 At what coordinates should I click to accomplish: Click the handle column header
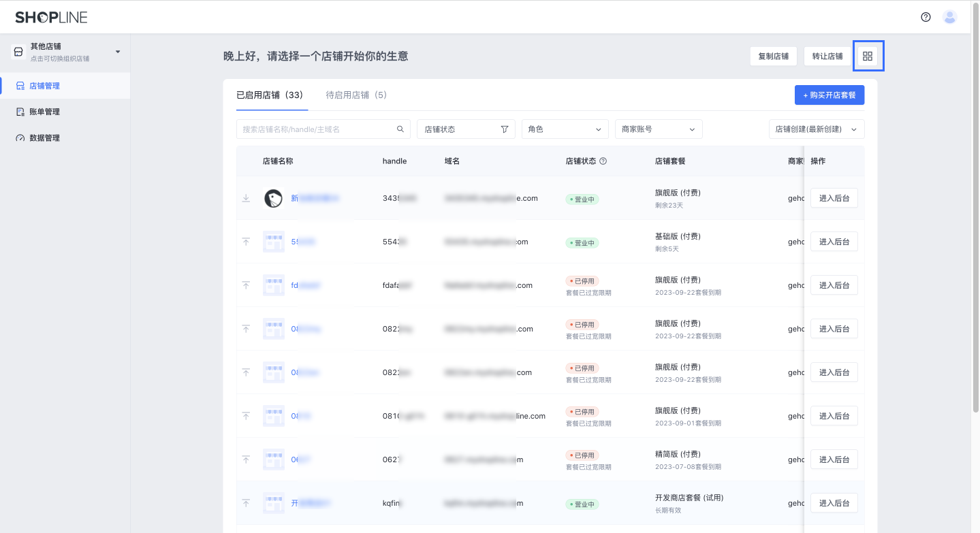(394, 161)
